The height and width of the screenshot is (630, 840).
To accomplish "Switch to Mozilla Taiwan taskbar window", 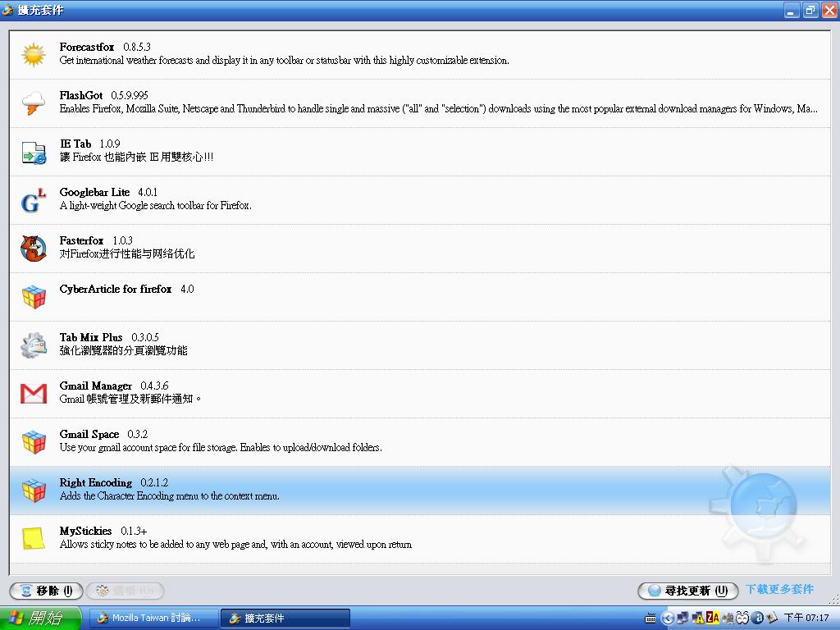I will pos(154,618).
